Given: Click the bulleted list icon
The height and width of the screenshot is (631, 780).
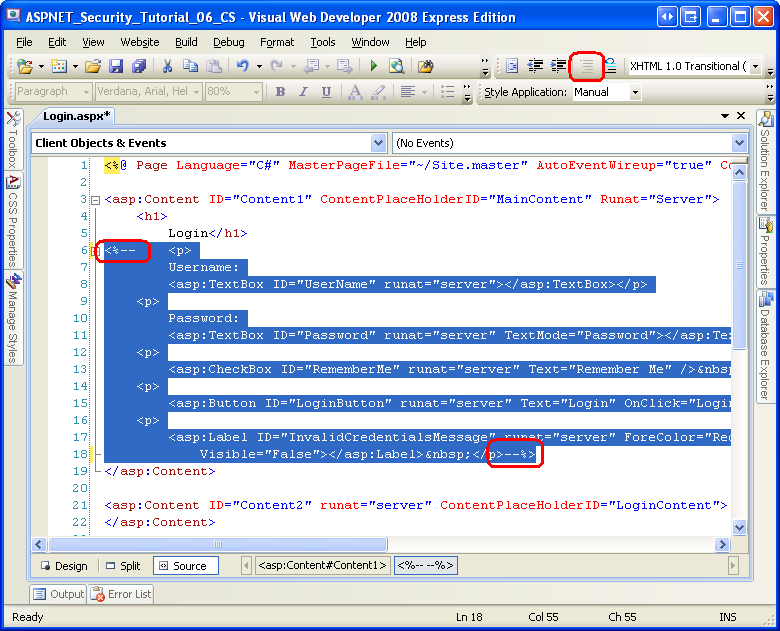Looking at the screenshot, I should [x=448, y=92].
